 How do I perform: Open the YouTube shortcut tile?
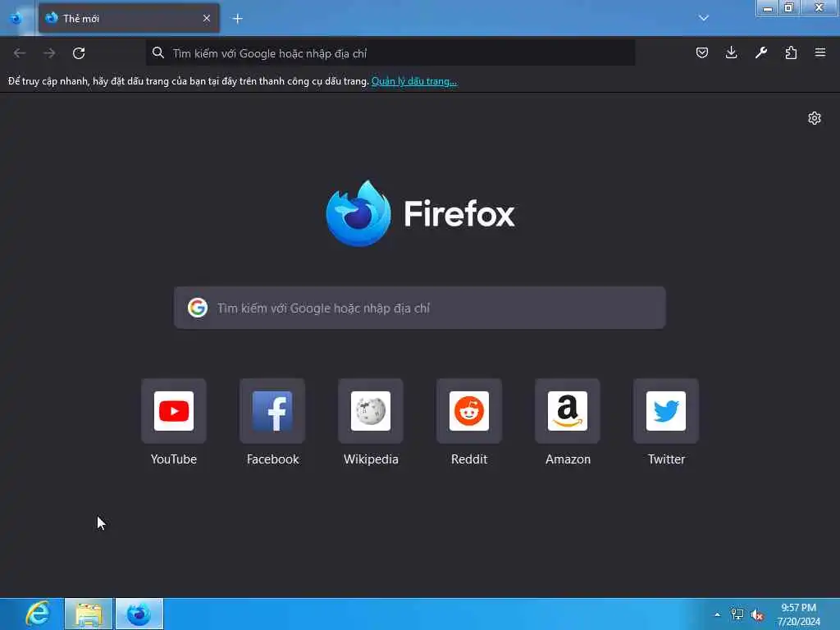[x=174, y=411]
